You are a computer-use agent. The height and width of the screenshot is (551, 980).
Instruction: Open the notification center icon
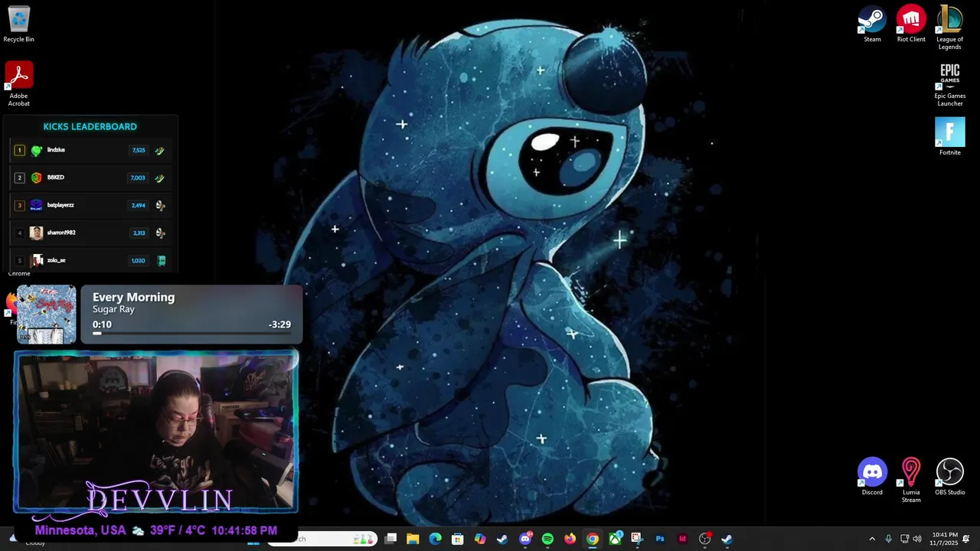pos(966,539)
